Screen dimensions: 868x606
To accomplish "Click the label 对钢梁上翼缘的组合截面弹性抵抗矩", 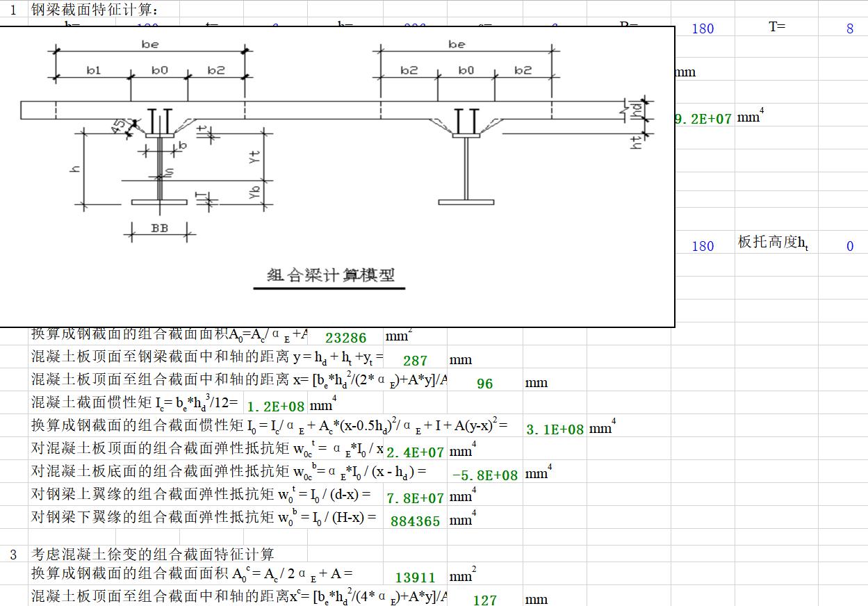I will point(201,495).
